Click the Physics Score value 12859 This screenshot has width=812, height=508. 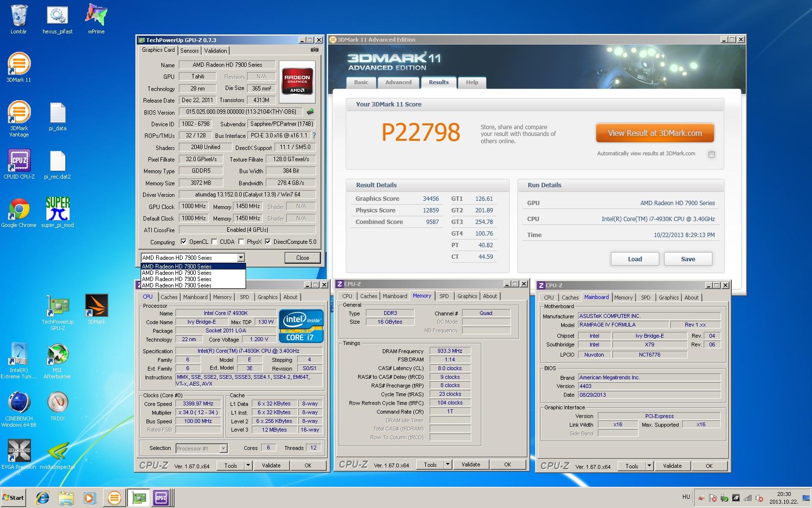[x=431, y=210]
